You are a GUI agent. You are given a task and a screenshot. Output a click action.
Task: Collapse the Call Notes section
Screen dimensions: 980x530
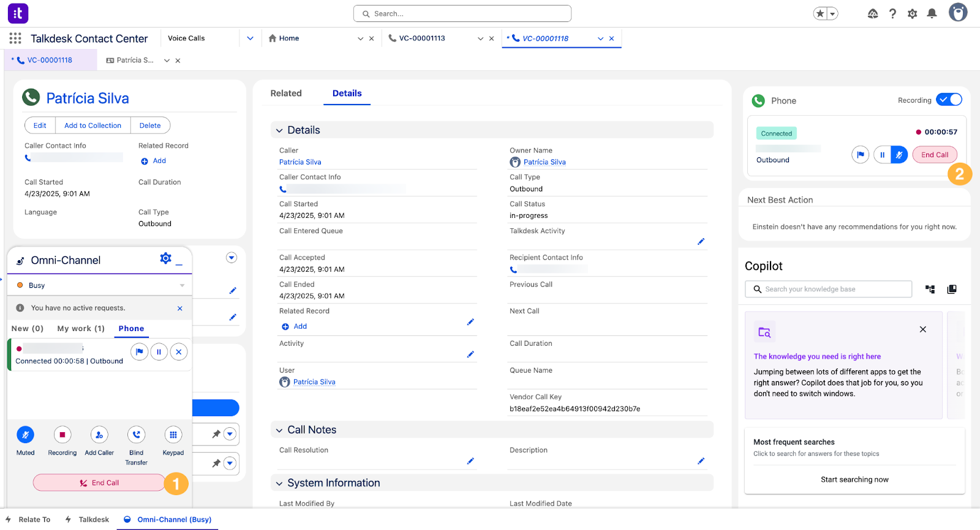tap(279, 430)
